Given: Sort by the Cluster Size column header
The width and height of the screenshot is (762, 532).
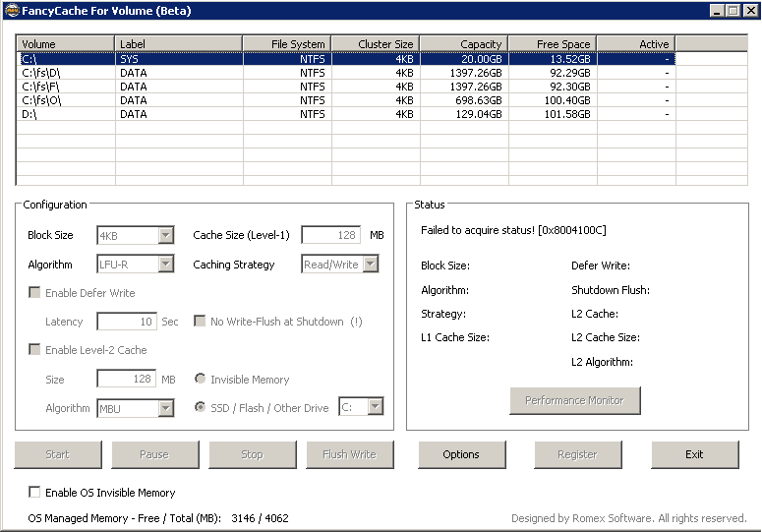Looking at the screenshot, I should pyautogui.click(x=376, y=43).
